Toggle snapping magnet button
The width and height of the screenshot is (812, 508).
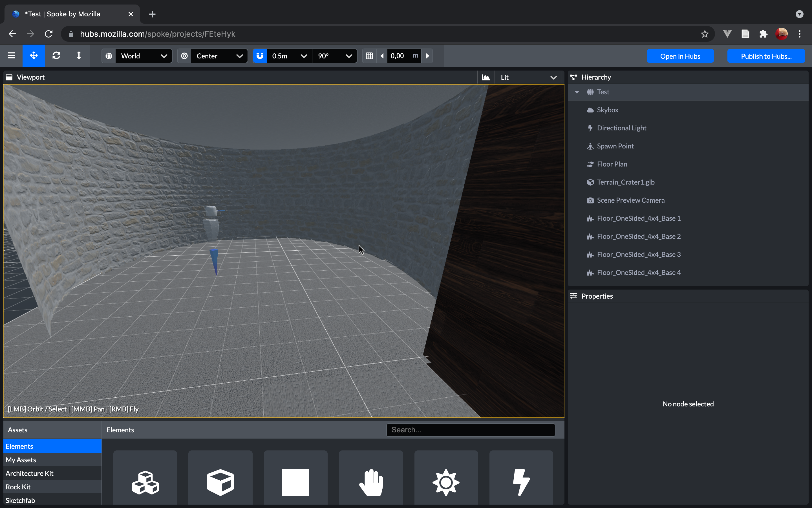pos(260,56)
